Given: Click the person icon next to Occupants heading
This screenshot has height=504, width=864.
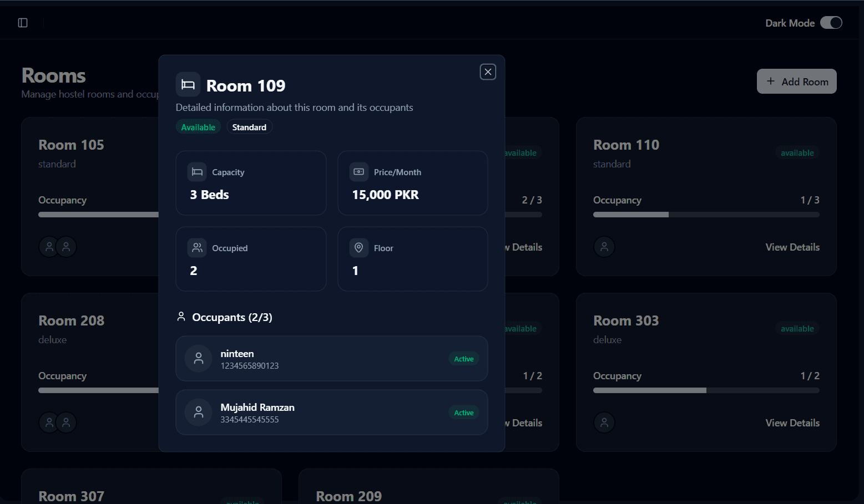Looking at the screenshot, I should [181, 317].
